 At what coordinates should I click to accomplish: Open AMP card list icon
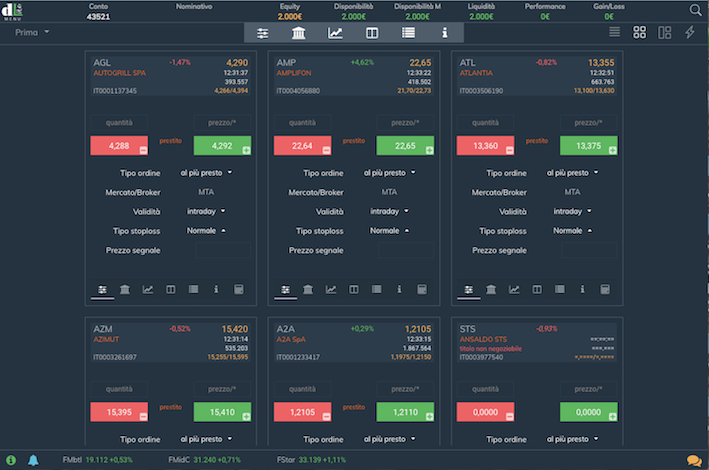tap(377, 290)
